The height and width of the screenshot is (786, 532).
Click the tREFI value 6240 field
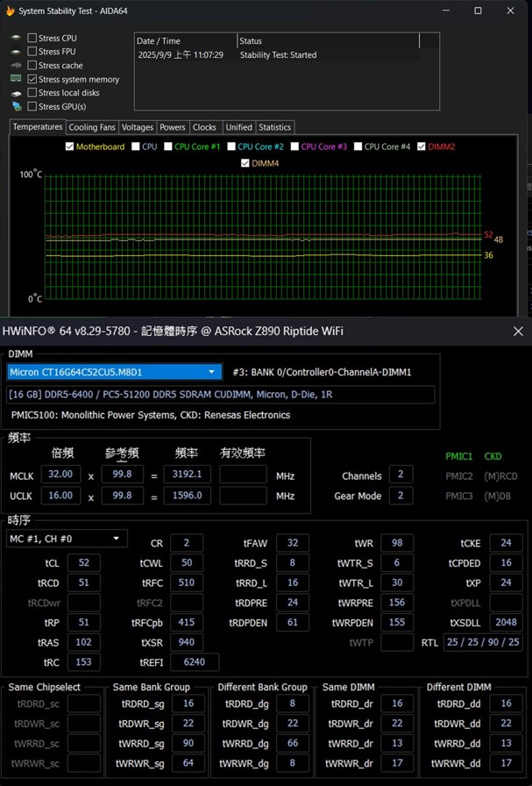pos(195,662)
